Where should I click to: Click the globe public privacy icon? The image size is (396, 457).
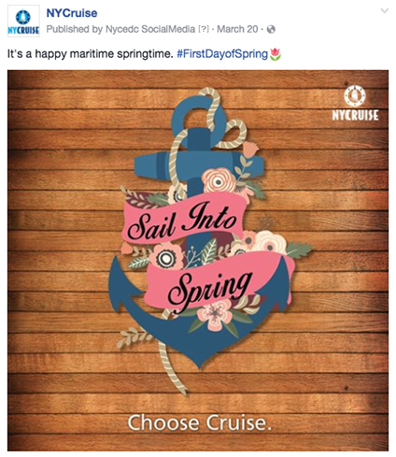(x=271, y=29)
